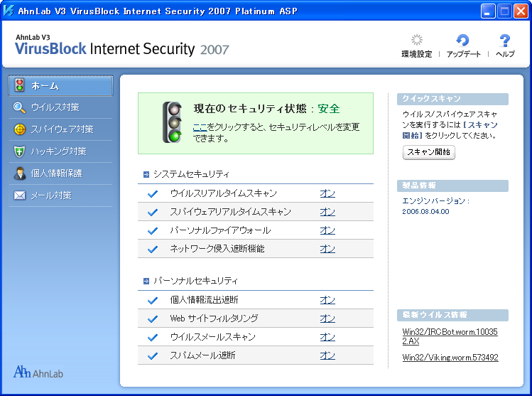This screenshot has height=396, width=532.
Task: Open the Win32/Viking.worm.573492 virus link
Action: (450, 358)
